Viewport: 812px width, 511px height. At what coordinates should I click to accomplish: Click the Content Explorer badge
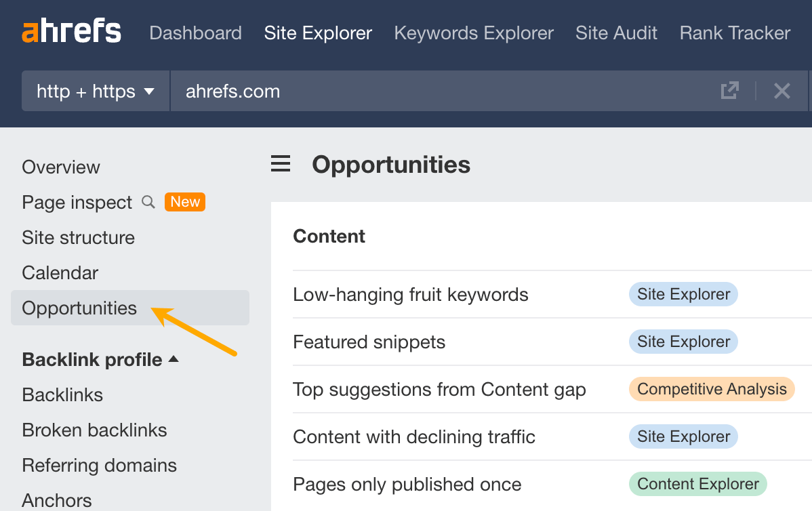click(x=697, y=484)
